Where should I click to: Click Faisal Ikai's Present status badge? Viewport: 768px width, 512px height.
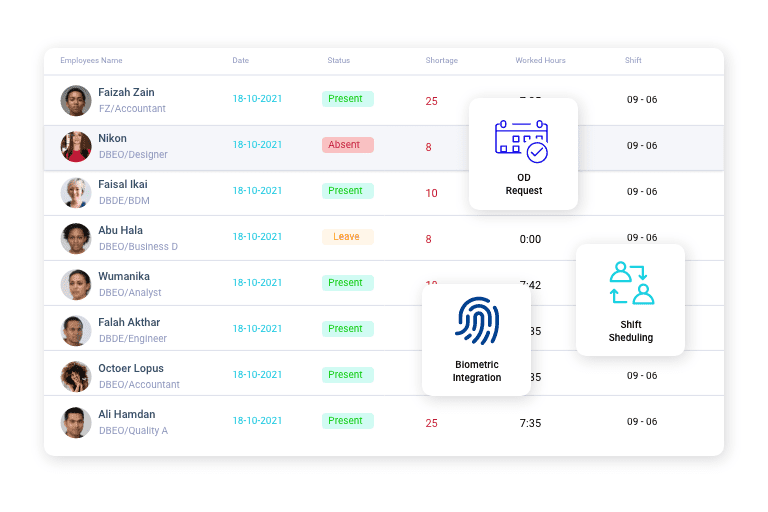348,191
